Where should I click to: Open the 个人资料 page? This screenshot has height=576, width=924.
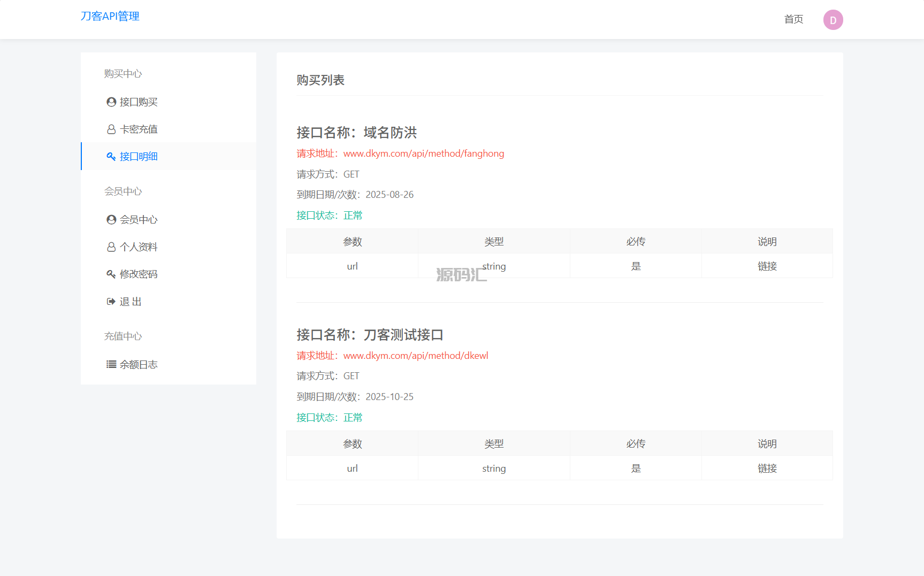click(x=169, y=247)
